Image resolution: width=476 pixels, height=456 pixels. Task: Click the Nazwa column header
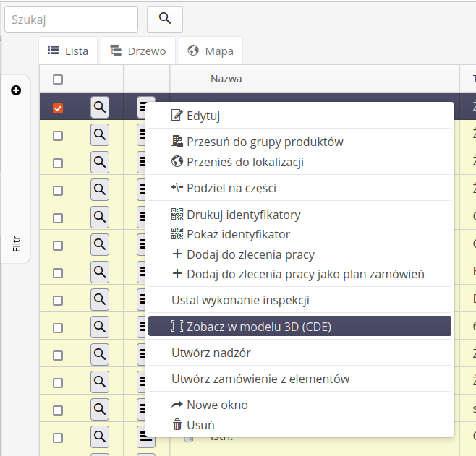point(226,79)
